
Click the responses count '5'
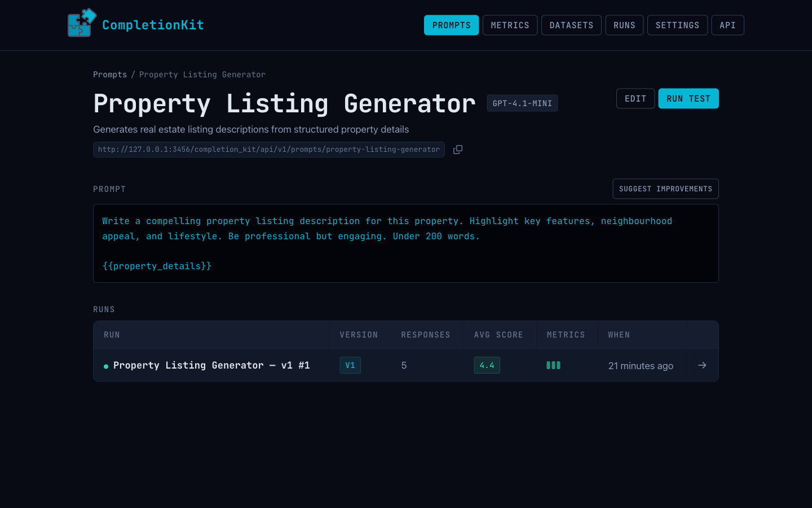click(404, 366)
